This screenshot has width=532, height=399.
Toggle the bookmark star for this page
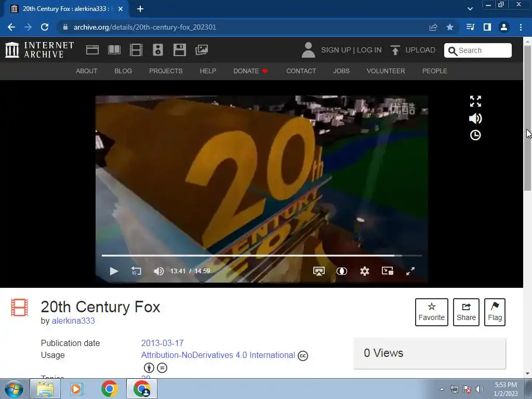(x=450, y=27)
